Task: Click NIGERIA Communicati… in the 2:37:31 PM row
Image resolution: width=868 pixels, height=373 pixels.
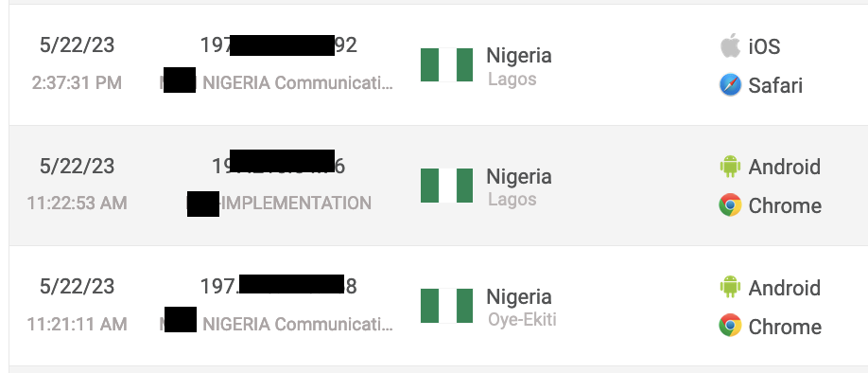Action: (x=298, y=82)
